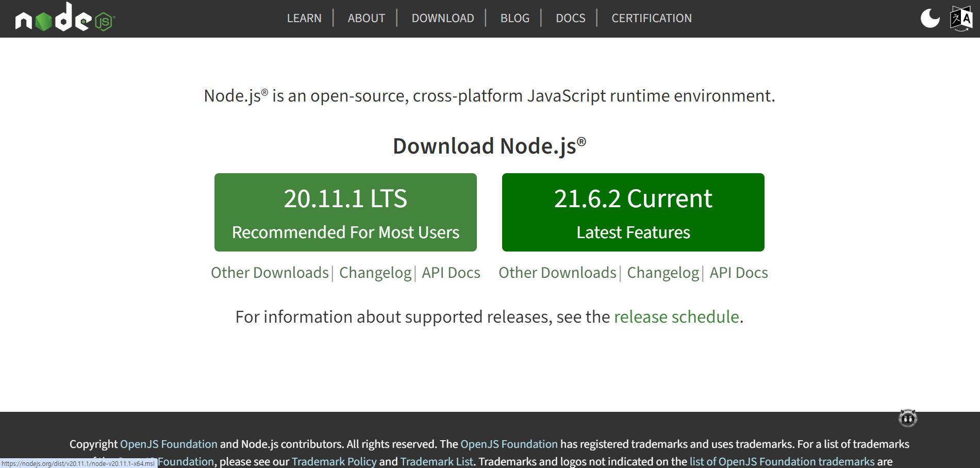The width and height of the screenshot is (980, 468).
Task: Download the 20.11.1 LTS version
Action: 345,212
